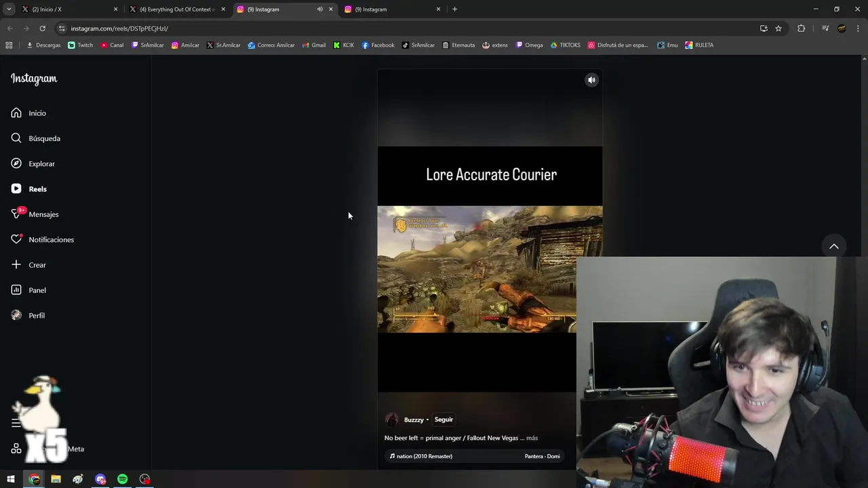Open media control button in toolbar

coord(825,28)
